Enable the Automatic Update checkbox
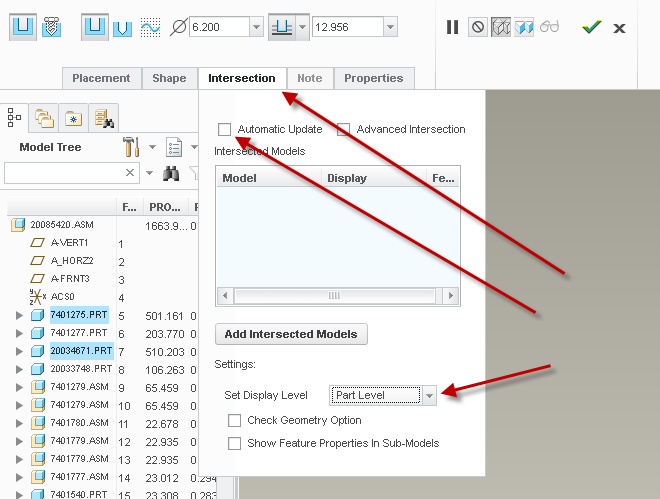660x499 pixels. tap(225, 129)
